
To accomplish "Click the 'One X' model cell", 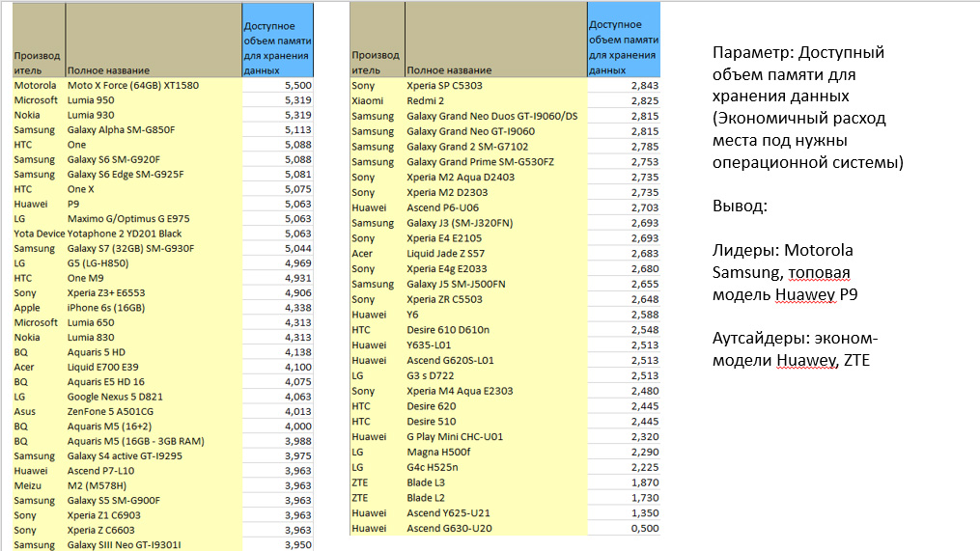I will click(154, 189).
